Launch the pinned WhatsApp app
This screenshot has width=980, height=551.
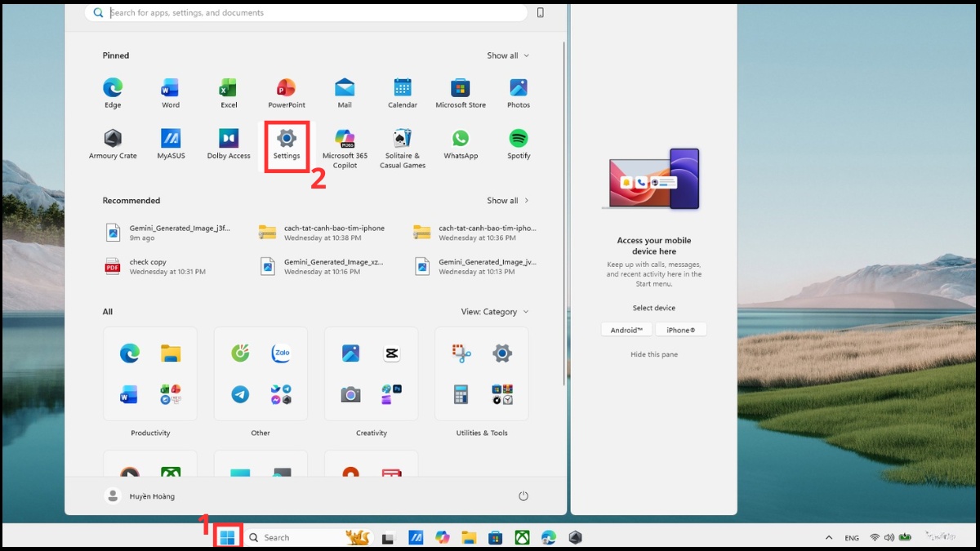coord(461,143)
